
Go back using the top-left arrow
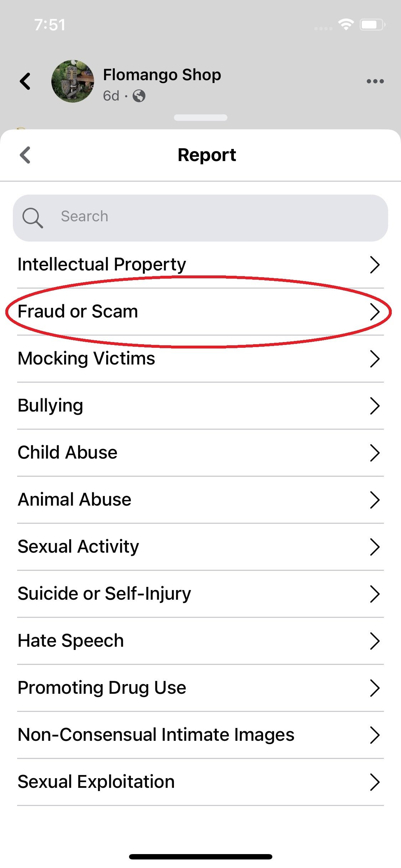pos(25,81)
